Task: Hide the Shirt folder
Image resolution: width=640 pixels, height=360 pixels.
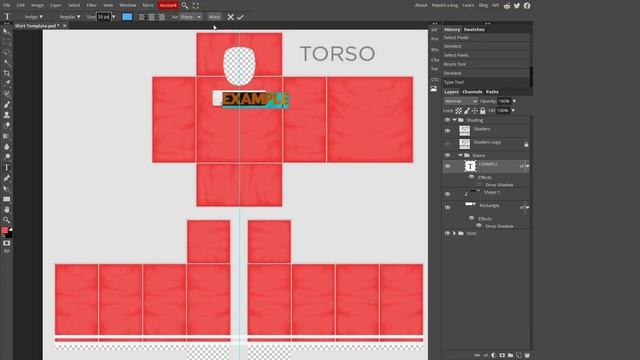Action: click(x=447, y=233)
